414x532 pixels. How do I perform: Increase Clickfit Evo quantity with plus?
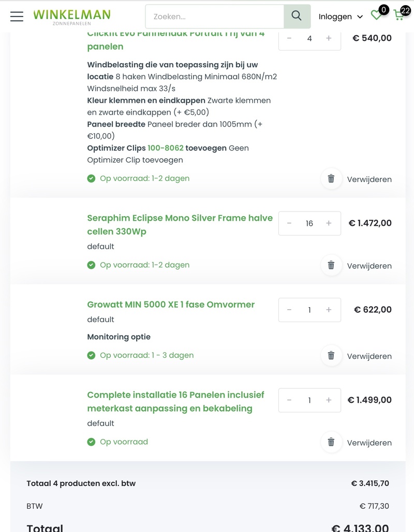click(x=329, y=38)
